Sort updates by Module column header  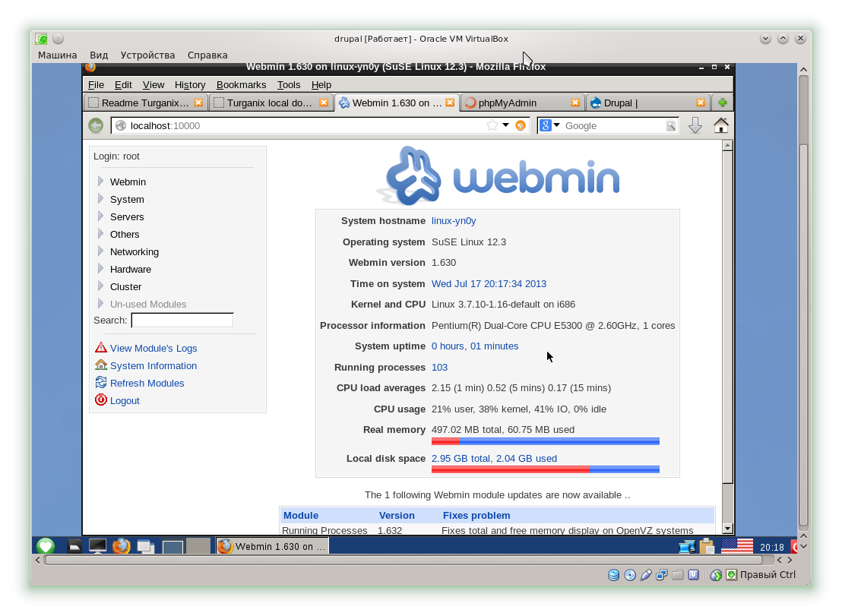point(301,516)
